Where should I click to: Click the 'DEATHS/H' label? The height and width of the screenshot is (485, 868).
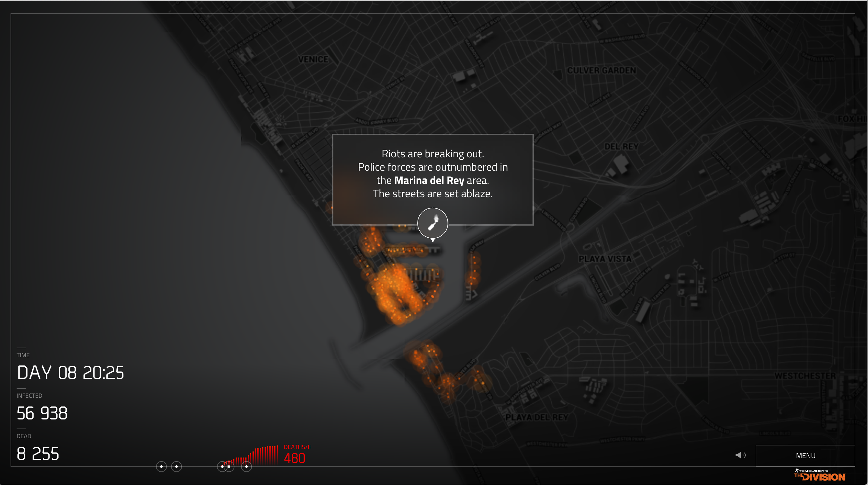(297, 447)
